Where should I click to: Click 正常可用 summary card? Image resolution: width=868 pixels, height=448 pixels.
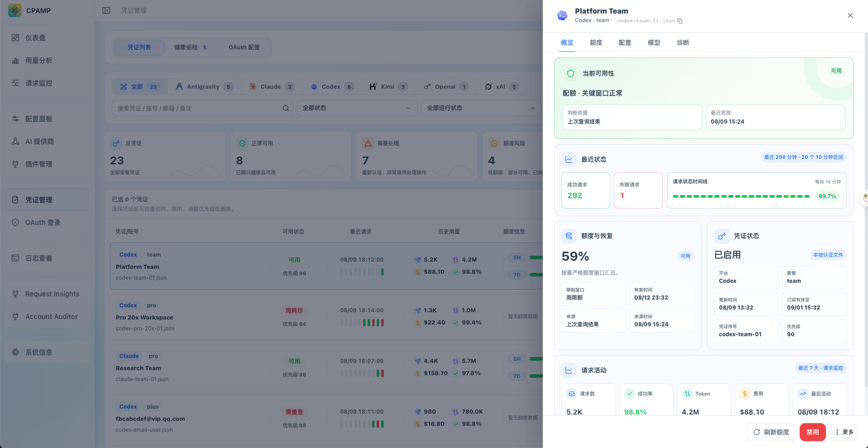pos(291,157)
